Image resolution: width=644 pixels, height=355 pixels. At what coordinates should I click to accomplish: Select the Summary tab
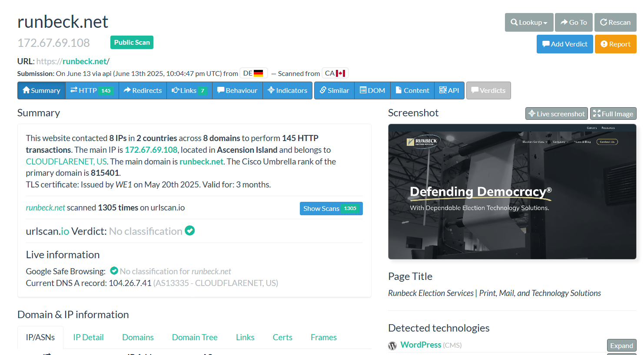tap(41, 90)
